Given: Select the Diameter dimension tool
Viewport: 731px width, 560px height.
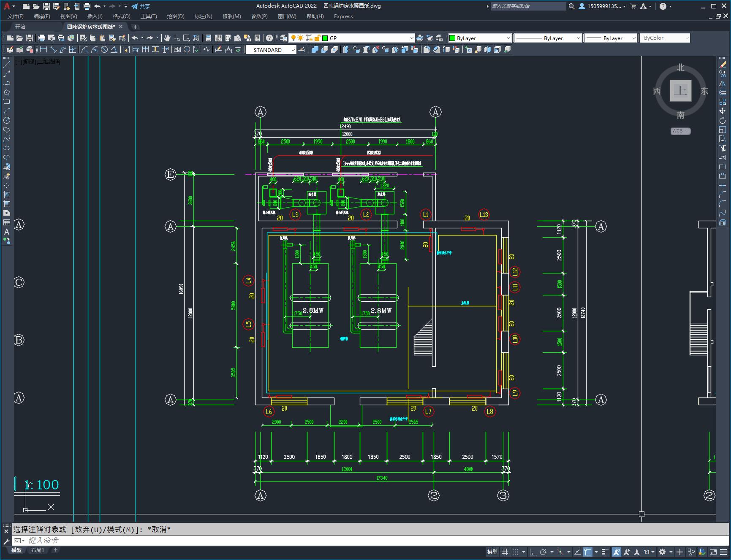Looking at the screenshot, I should (104, 49).
